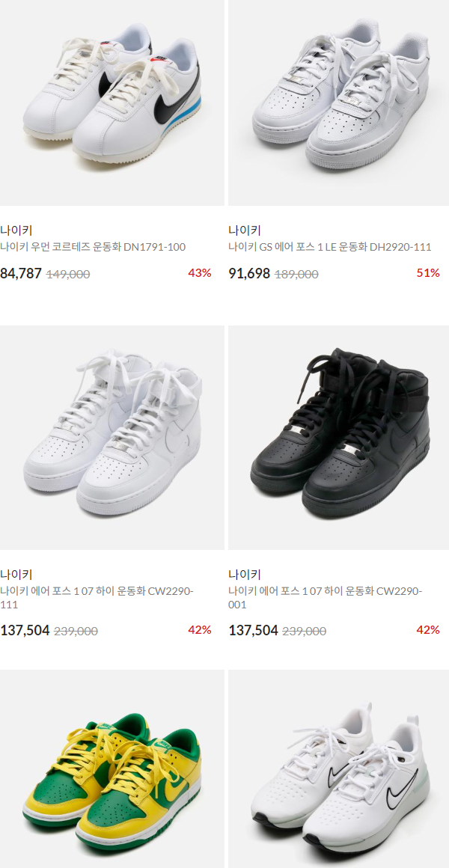Click the struck-through 189,000 original price

pyautogui.click(x=297, y=274)
